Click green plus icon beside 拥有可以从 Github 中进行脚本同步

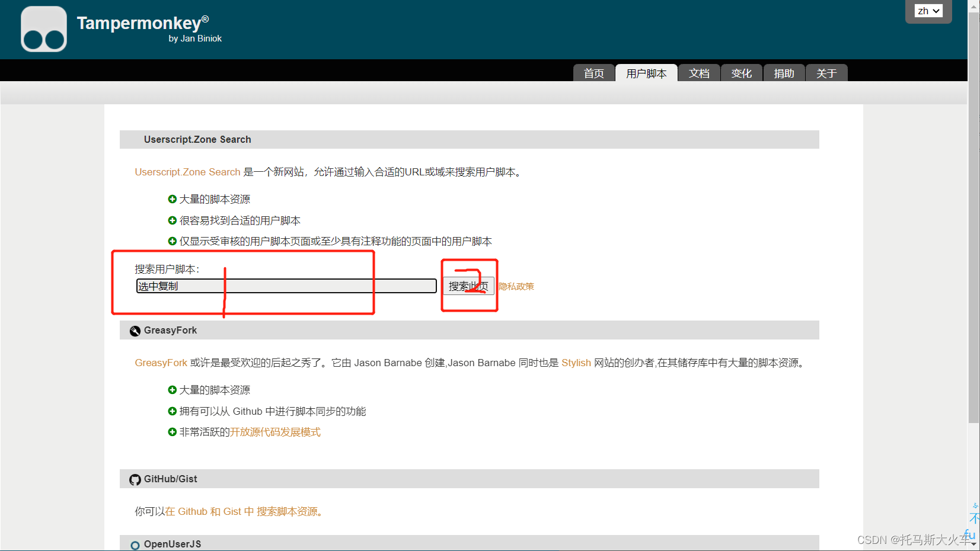(173, 411)
